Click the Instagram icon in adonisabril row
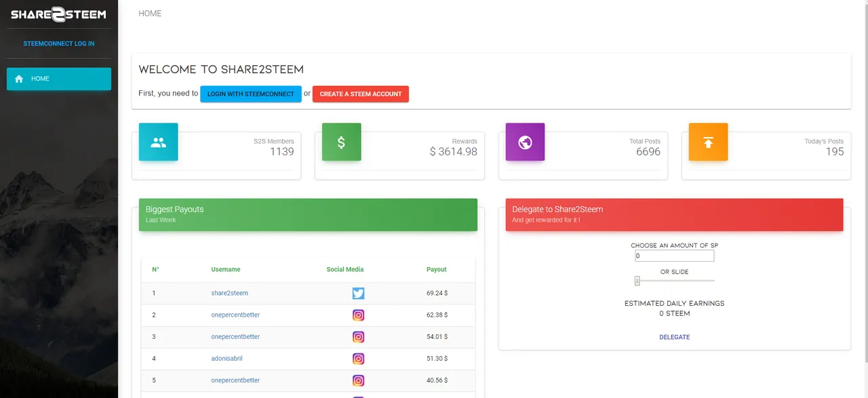The width and height of the screenshot is (868, 398). click(x=359, y=359)
